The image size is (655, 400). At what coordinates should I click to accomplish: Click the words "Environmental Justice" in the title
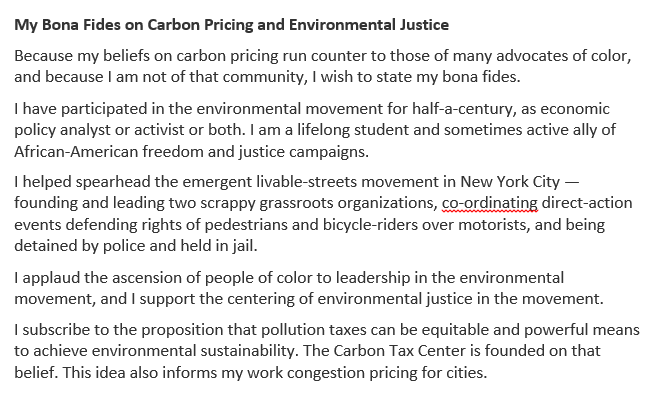[369, 25]
